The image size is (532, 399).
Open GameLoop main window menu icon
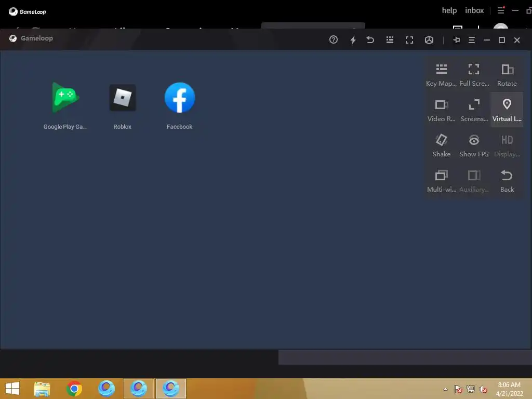[x=501, y=10]
